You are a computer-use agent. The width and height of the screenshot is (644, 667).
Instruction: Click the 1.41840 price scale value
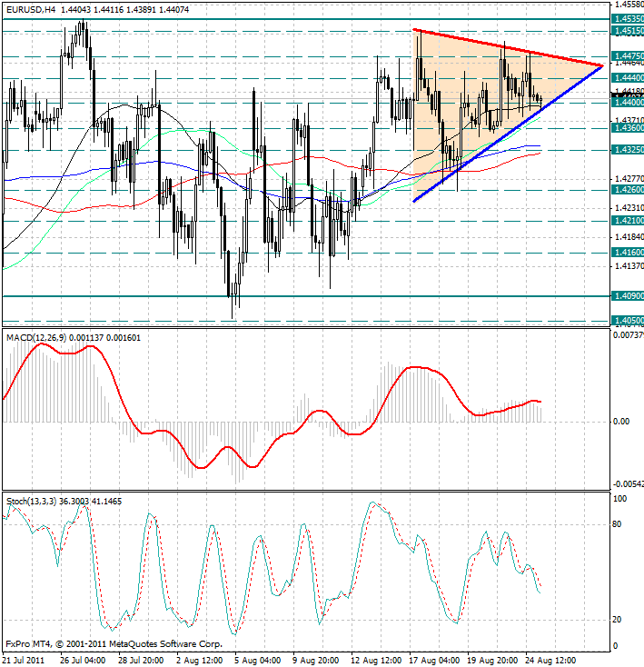[x=629, y=237]
